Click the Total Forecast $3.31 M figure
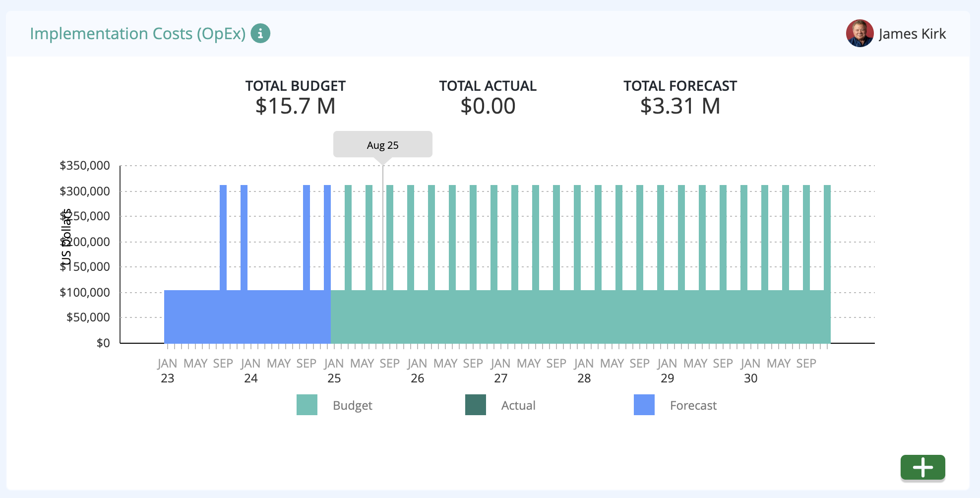Screen dimensions: 980x498 pos(680,106)
